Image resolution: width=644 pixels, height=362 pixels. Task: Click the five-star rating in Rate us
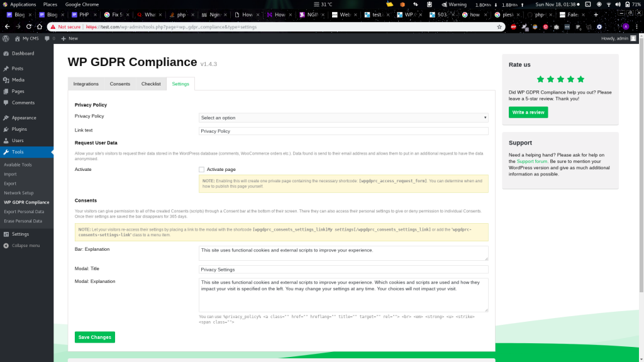point(560,80)
